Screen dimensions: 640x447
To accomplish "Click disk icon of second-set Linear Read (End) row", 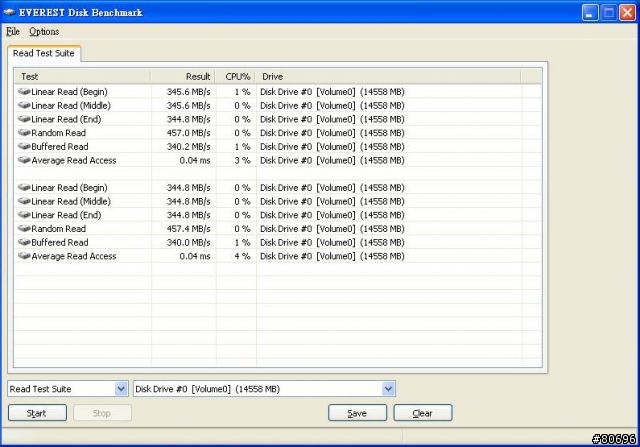I will coord(24,215).
